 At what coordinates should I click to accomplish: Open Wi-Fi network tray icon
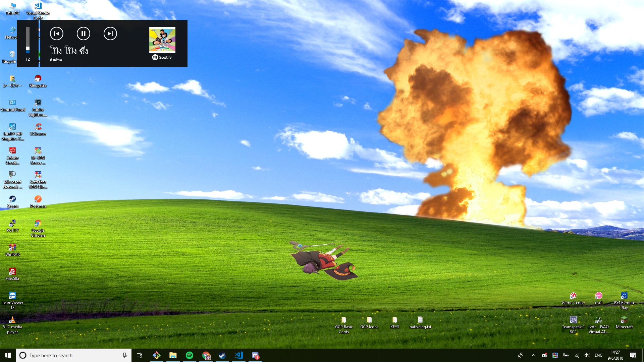pyautogui.click(x=577, y=355)
